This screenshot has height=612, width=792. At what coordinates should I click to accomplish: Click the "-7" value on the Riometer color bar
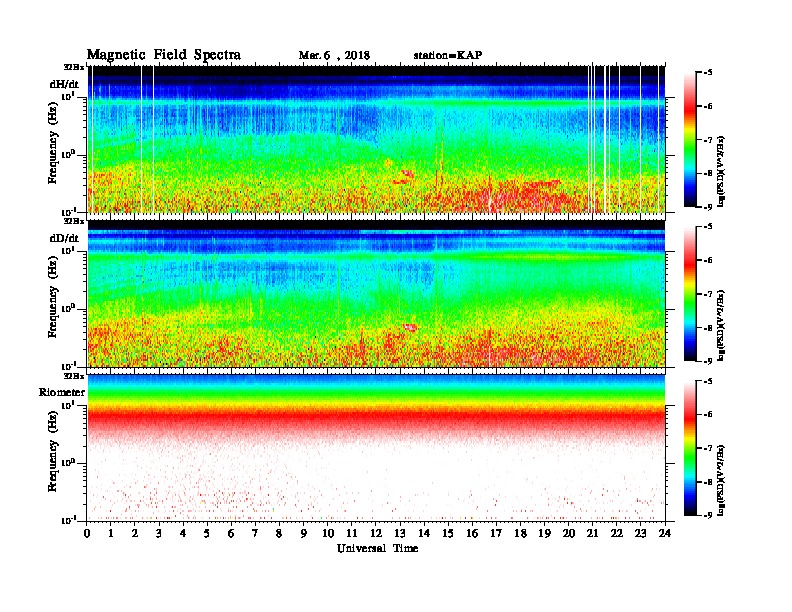click(708, 448)
